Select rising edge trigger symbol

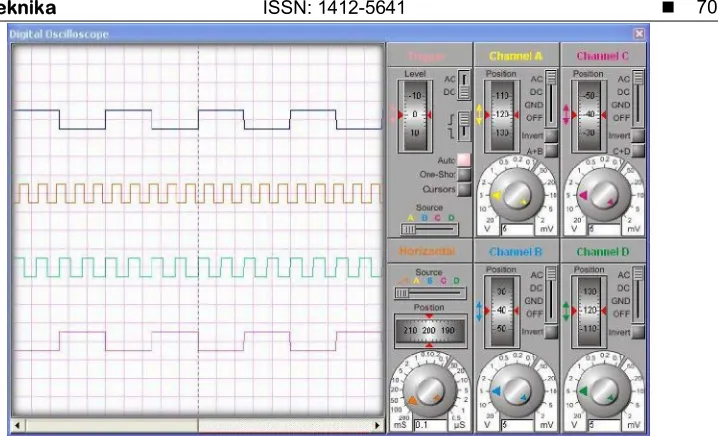(451, 120)
